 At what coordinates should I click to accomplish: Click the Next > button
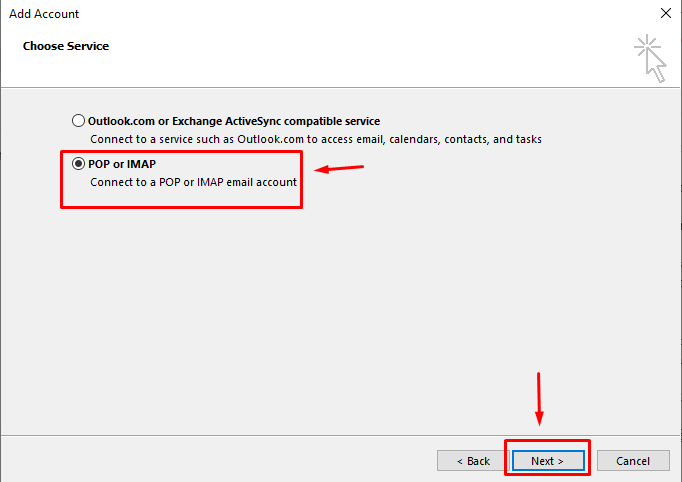coord(548,461)
